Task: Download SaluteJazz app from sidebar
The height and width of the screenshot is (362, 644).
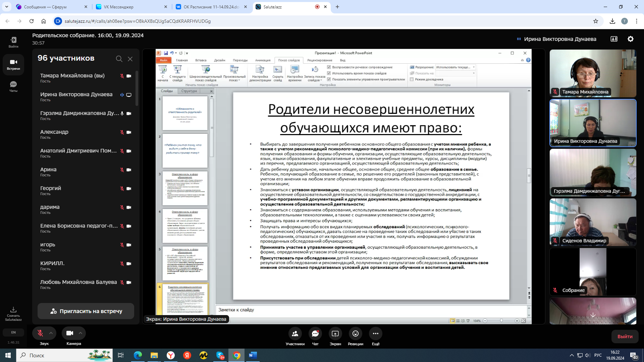Action: pyautogui.click(x=13, y=314)
